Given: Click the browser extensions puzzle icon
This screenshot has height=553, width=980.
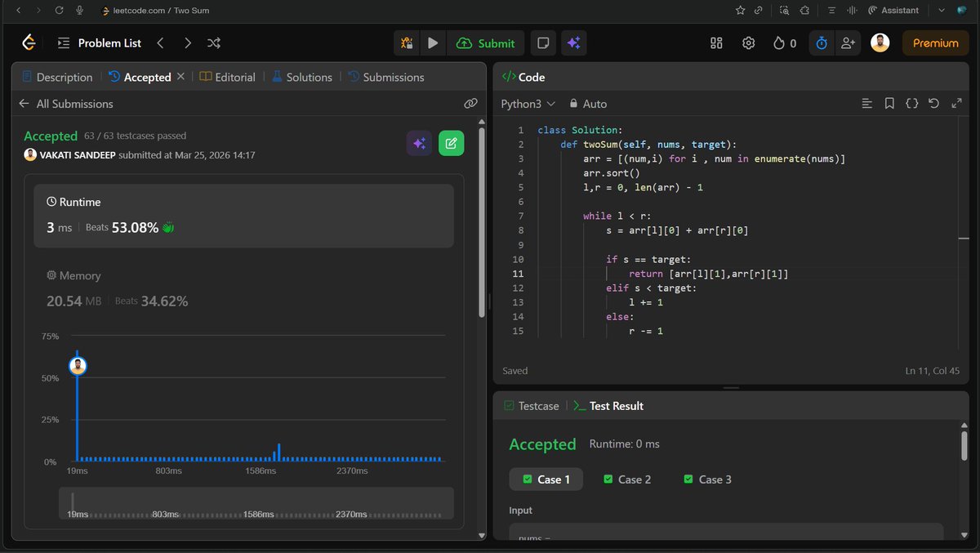Looking at the screenshot, I should pyautogui.click(x=805, y=11).
